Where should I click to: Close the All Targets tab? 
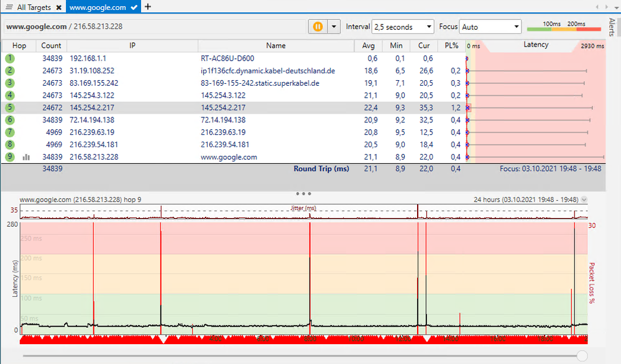[59, 7]
